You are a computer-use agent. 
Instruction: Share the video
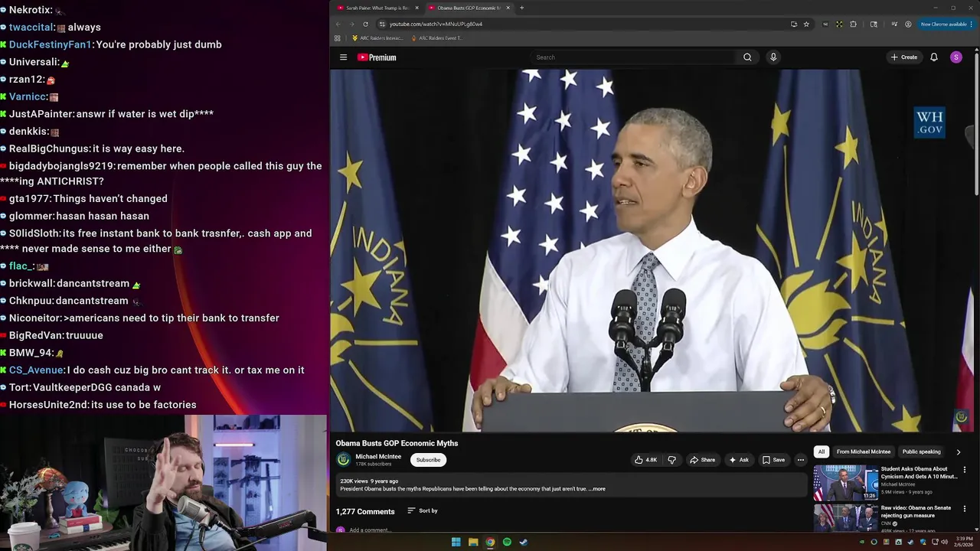click(702, 460)
